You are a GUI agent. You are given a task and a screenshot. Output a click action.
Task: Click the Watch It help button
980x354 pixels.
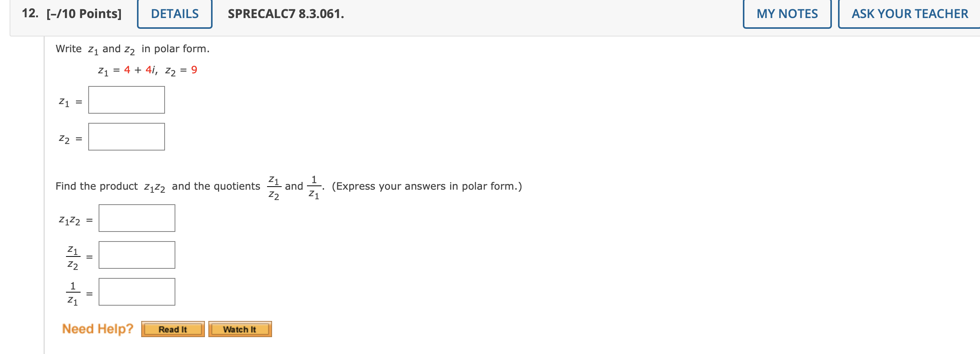pyautogui.click(x=240, y=329)
